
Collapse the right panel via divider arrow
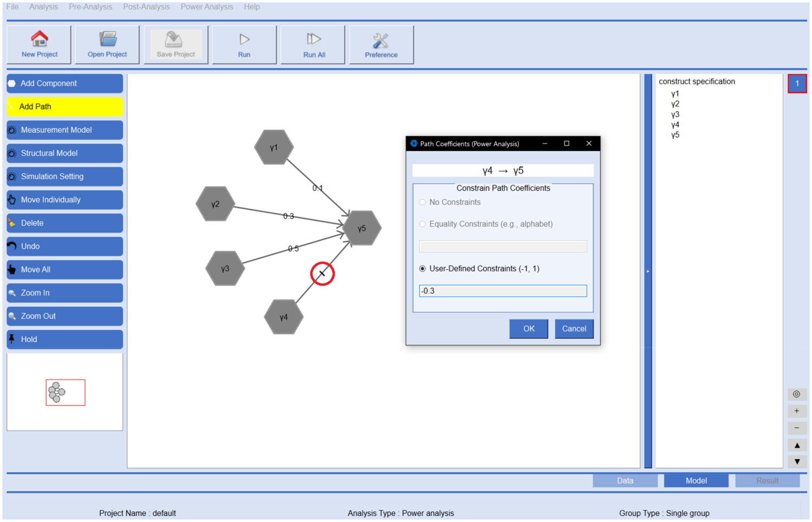coord(647,271)
